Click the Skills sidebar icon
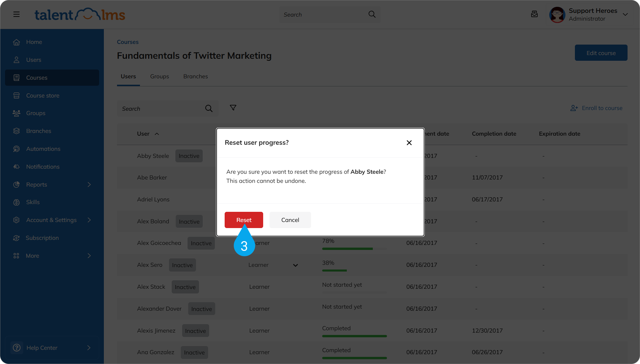This screenshot has height=364, width=640. 16,202
